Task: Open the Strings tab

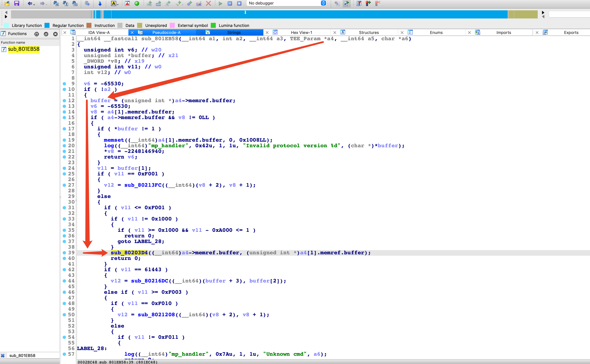Action: pos(234,33)
